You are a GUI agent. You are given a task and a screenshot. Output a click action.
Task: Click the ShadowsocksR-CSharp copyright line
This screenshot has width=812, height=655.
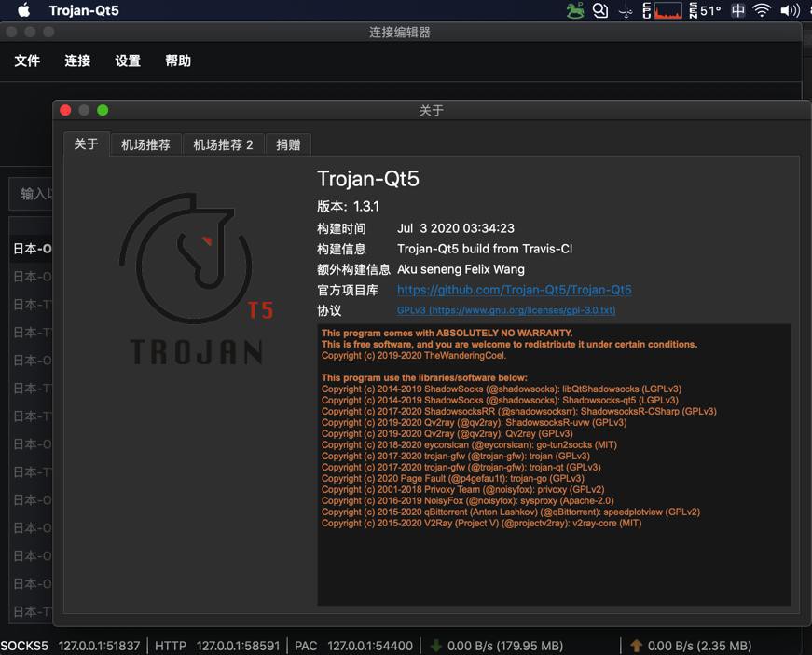519,411
